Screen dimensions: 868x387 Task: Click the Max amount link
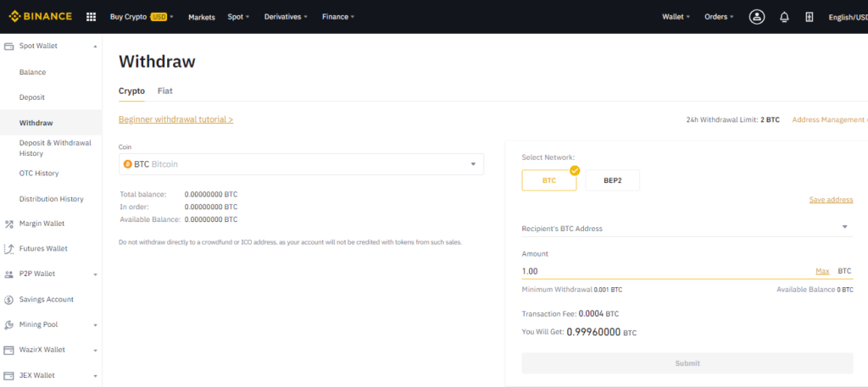tap(822, 271)
